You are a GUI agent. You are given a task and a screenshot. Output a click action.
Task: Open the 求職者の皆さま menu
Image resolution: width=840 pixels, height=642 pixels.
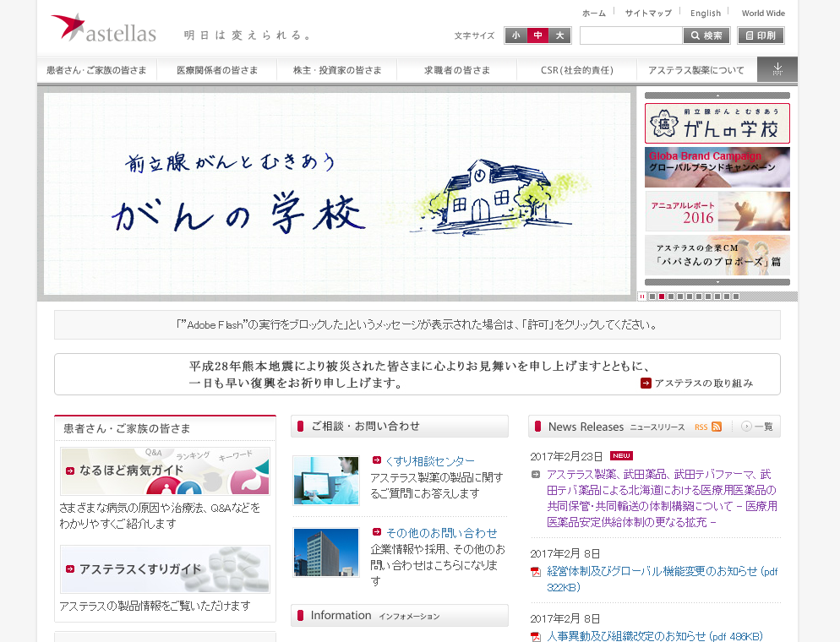(457, 70)
